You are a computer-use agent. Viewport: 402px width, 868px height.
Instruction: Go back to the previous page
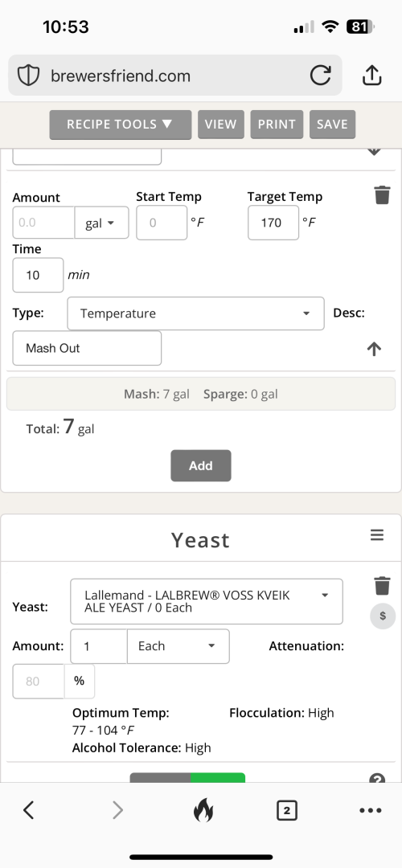[x=29, y=810]
